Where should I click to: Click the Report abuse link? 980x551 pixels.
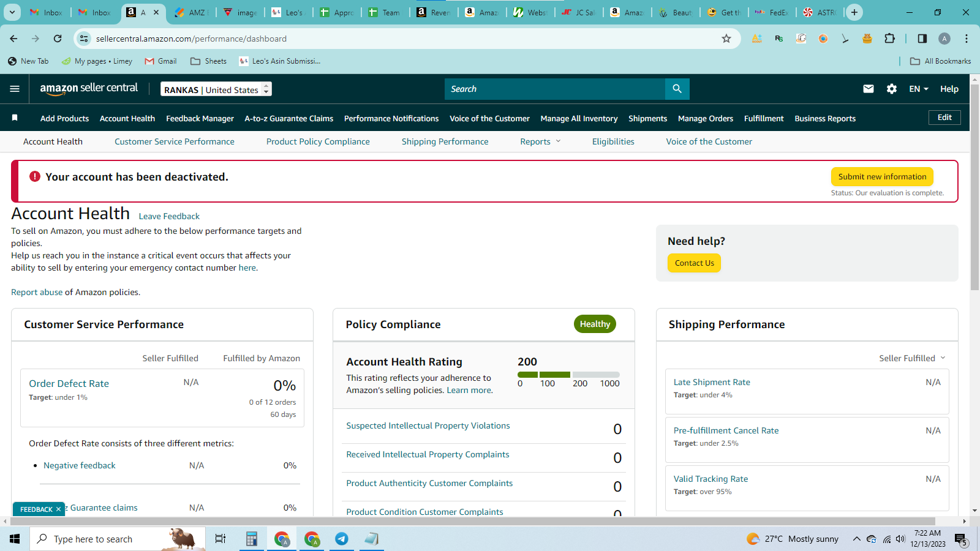click(x=37, y=292)
